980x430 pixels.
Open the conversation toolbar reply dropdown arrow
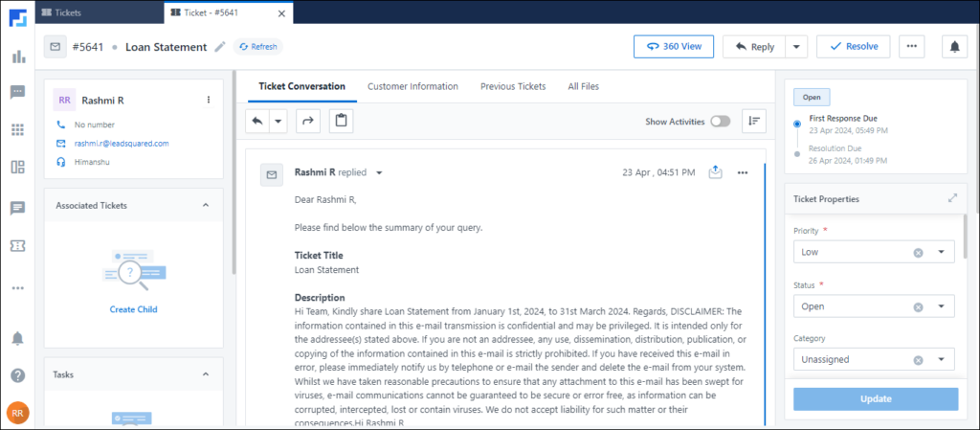coord(278,122)
